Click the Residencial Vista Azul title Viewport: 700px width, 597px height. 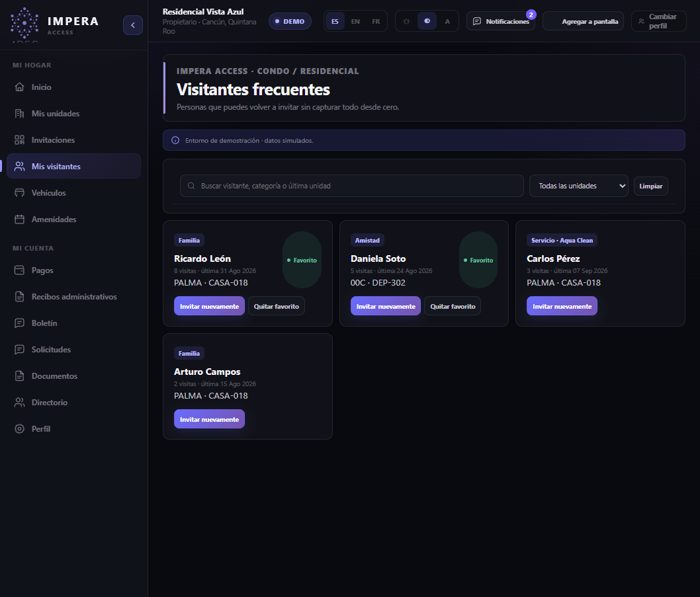tap(203, 12)
